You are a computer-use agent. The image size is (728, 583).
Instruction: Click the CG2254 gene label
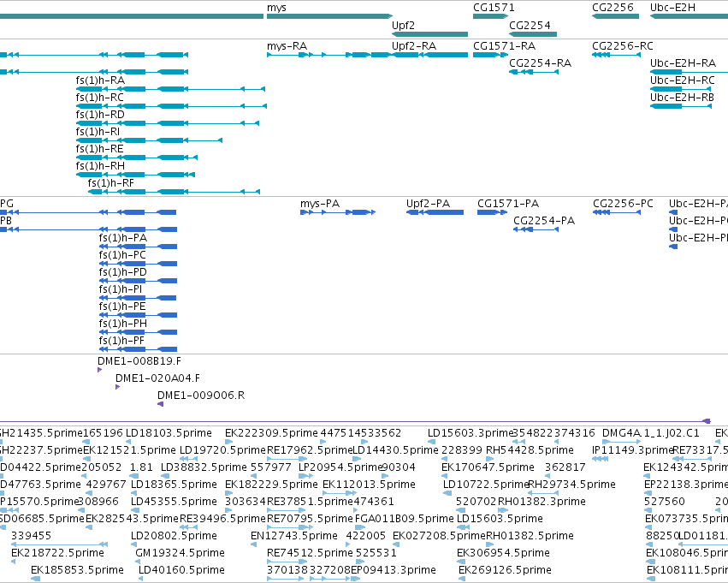tap(530, 25)
